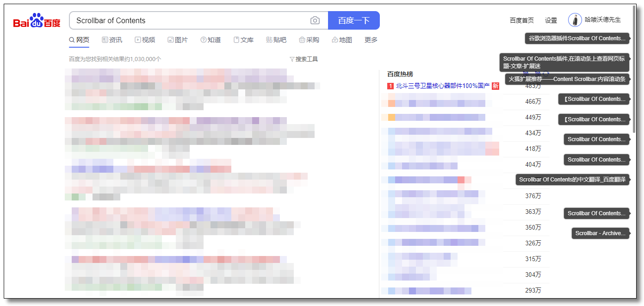Open the 视频 tab
The image size is (644, 306).
point(145,40)
